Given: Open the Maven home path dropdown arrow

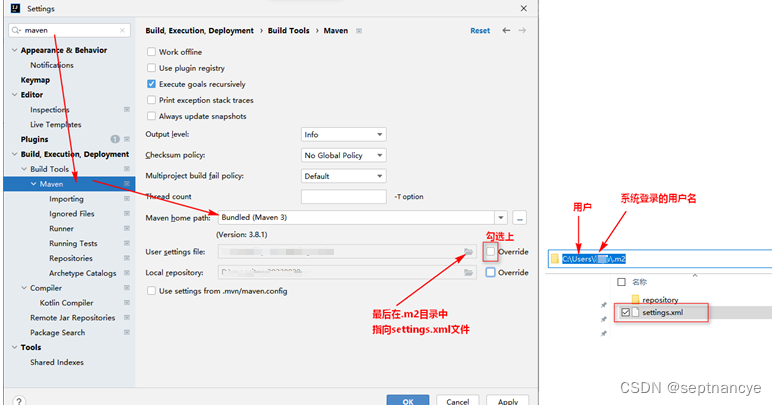Looking at the screenshot, I should (501, 217).
